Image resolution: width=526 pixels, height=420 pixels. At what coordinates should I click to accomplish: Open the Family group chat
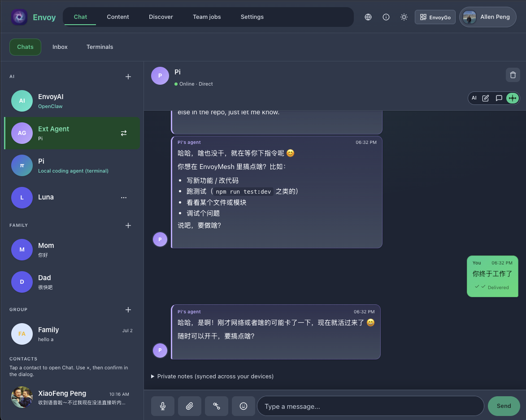click(72, 334)
